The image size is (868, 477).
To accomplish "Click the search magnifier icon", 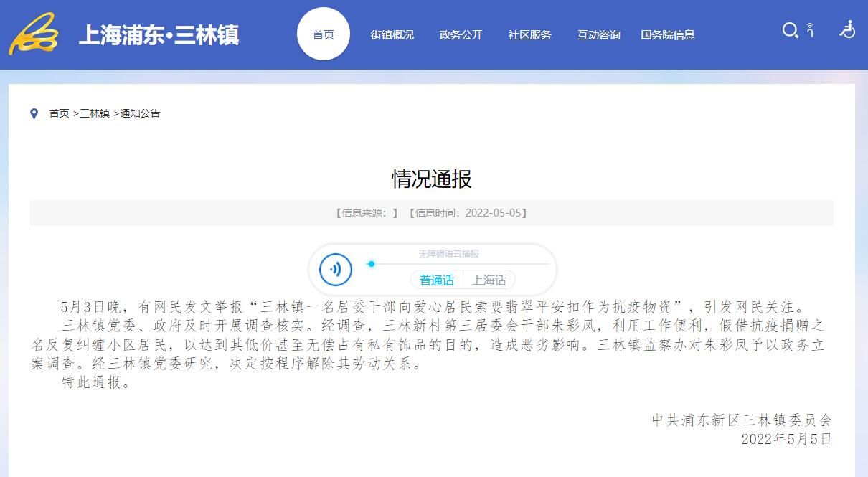I will 790,30.
